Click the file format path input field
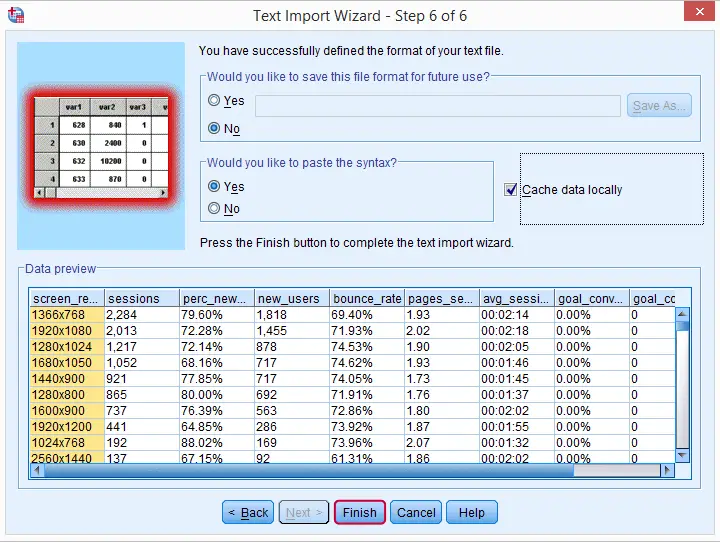This screenshot has width=720, height=542. pos(438,106)
